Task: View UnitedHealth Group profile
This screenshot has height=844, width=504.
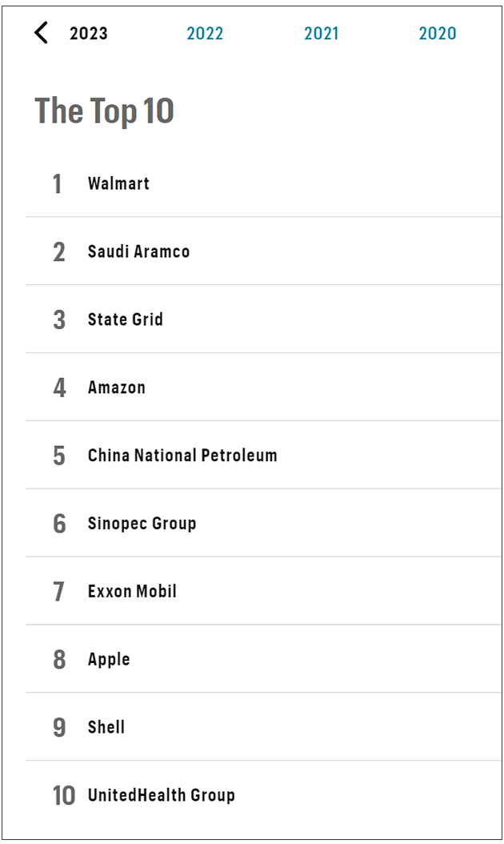Action: [x=161, y=795]
